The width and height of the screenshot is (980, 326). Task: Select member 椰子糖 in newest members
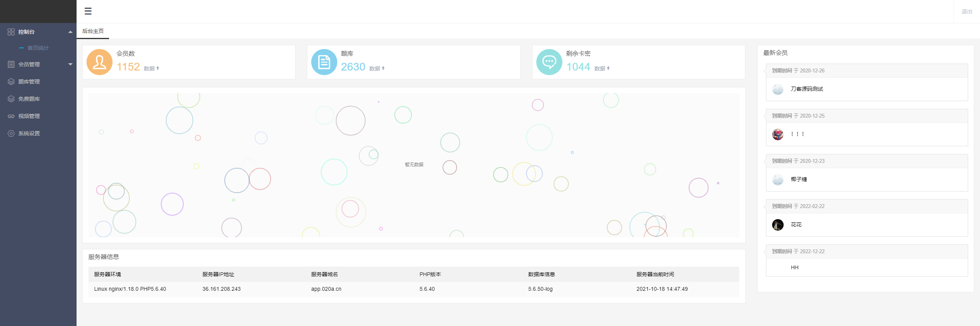(x=799, y=179)
